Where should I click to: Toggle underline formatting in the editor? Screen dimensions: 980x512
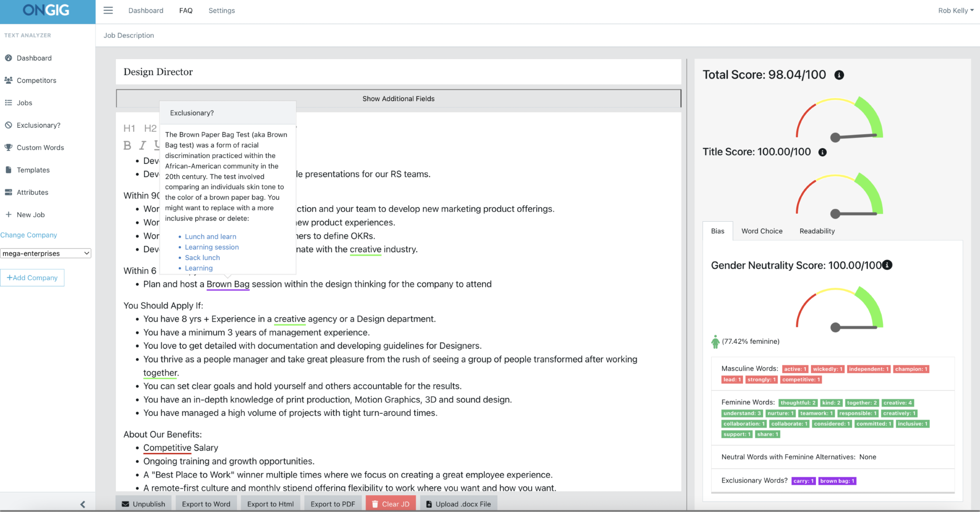coord(156,146)
